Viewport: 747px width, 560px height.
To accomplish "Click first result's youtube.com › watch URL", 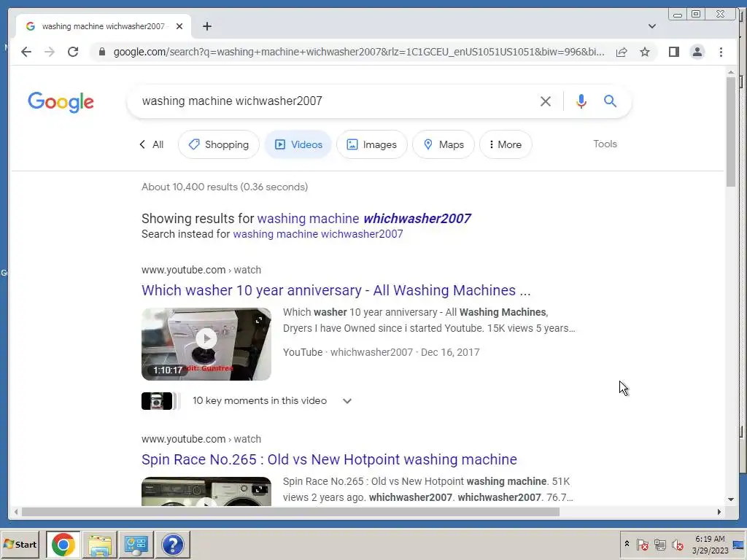I will coord(201,270).
